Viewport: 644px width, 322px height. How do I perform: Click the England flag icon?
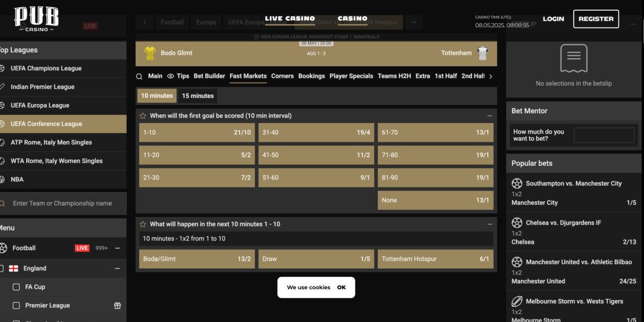click(14, 268)
